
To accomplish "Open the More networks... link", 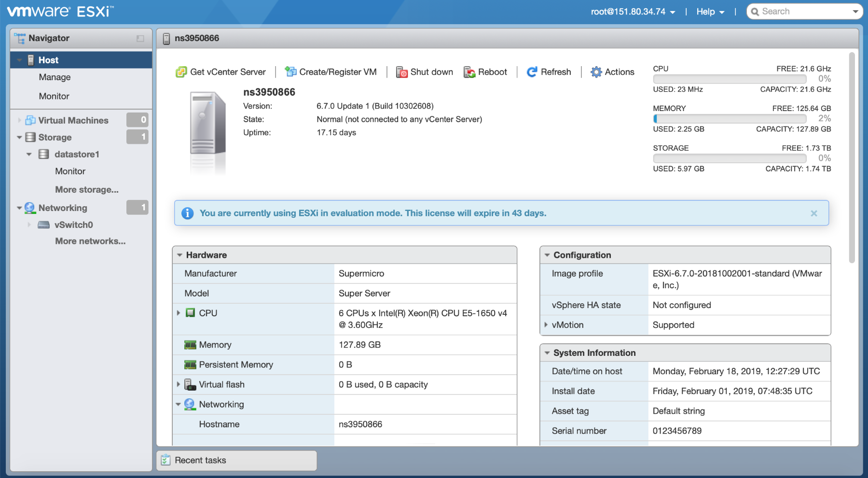I will pyautogui.click(x=90, y=241).
